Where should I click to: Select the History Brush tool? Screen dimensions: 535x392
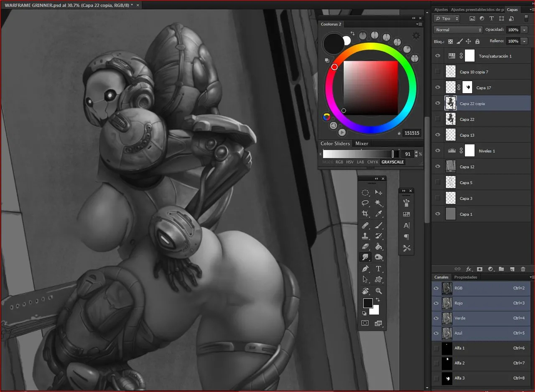[379, 236]
